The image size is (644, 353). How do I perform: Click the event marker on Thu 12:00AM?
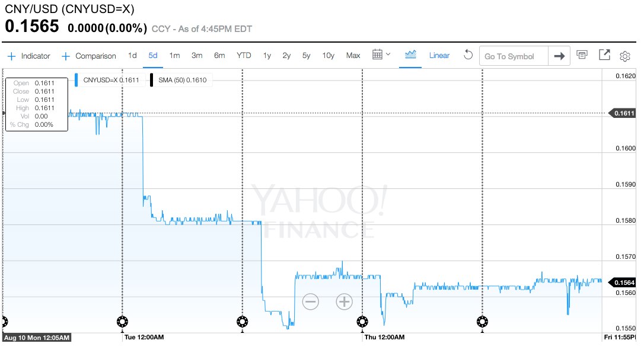(362, 322)
